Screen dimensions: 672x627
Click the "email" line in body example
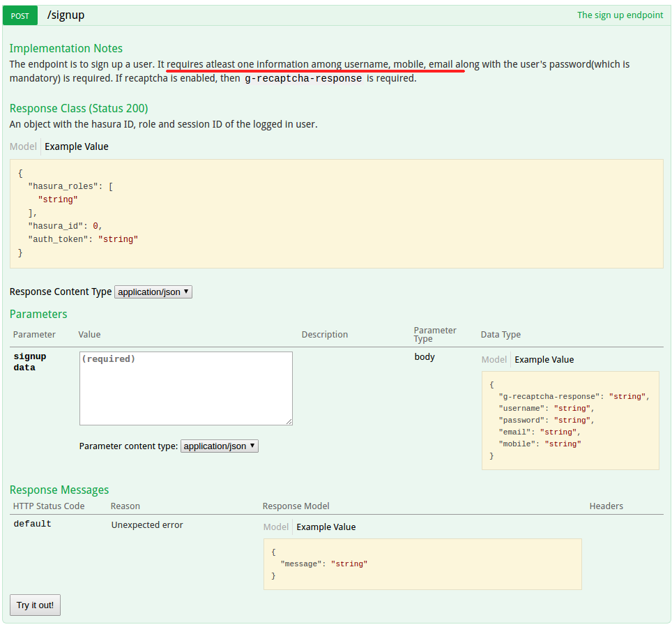point(540,432)
